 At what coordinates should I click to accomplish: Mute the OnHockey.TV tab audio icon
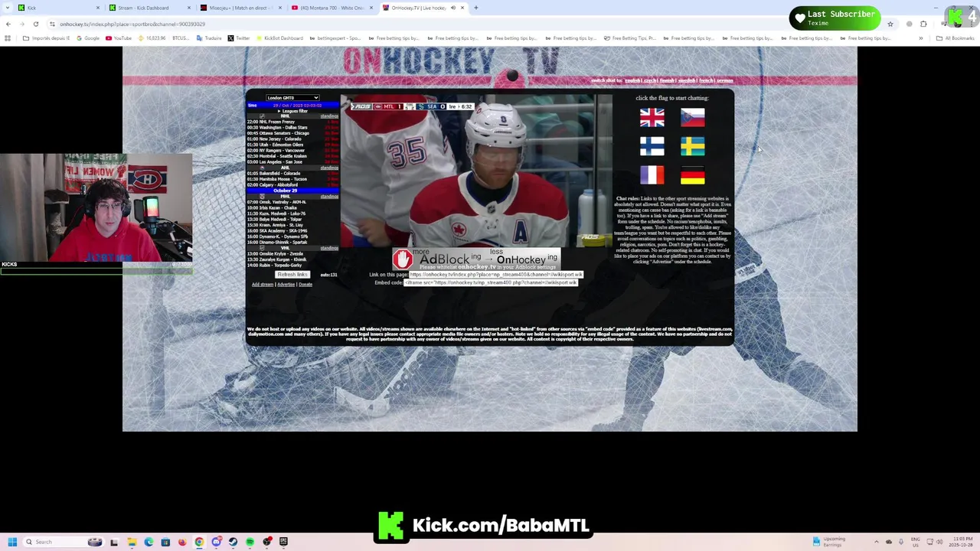point(452,8)
